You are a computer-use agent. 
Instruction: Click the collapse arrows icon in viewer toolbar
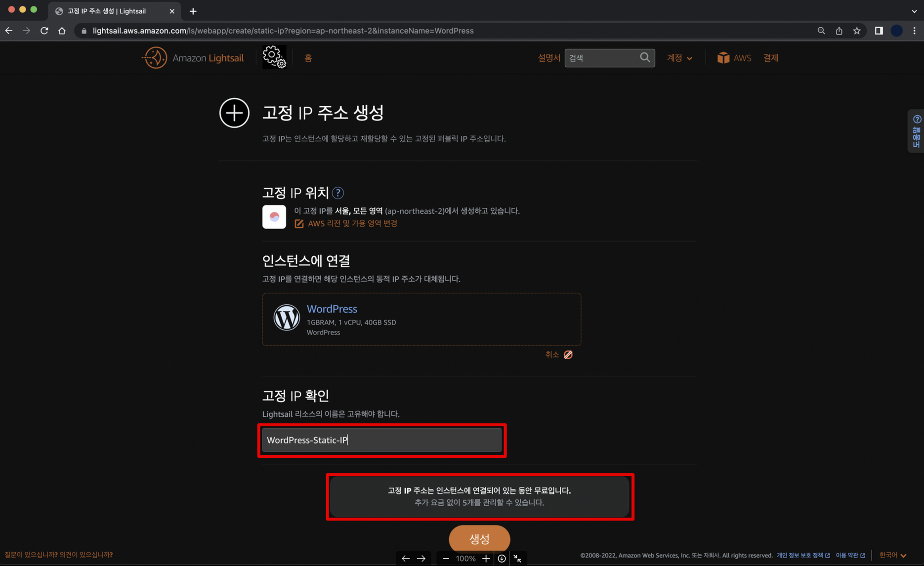click(x=517, y=559)
